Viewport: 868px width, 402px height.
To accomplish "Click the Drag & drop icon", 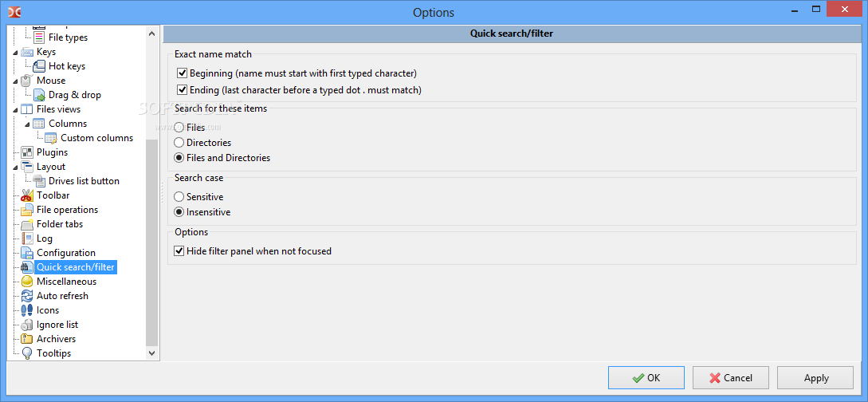I will click(x=39, y=95).
